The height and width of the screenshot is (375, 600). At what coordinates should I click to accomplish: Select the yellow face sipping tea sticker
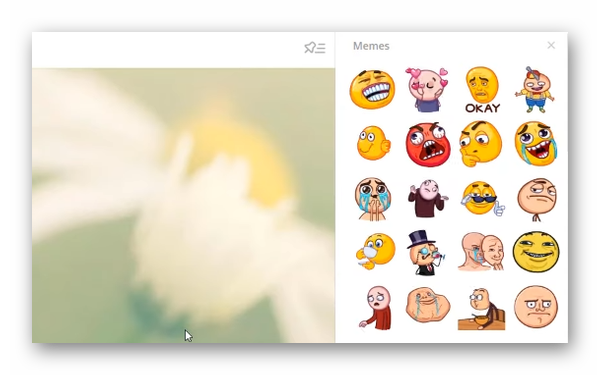tap(375, 251)
